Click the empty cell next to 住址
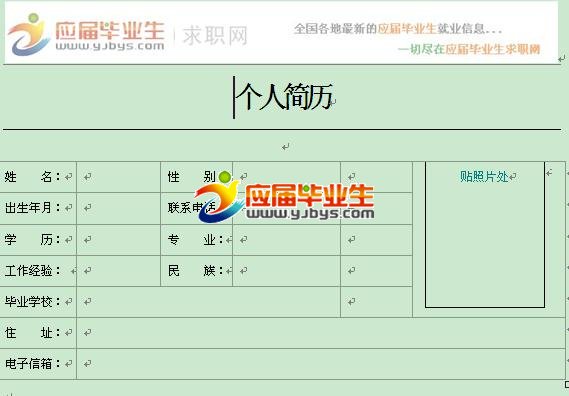 321,333
